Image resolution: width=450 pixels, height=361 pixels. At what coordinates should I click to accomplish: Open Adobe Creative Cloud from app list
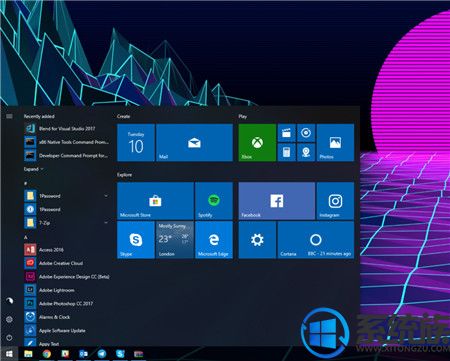[x=67, y=263]
